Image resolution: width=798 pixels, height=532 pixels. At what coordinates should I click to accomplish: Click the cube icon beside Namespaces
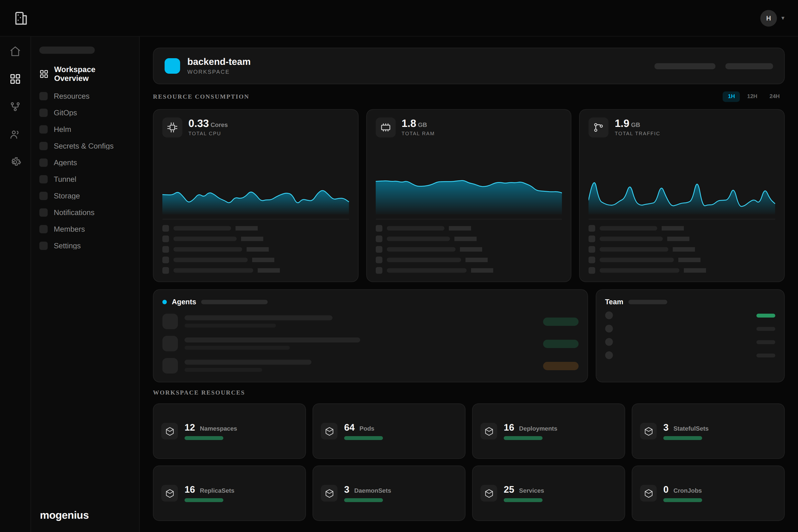170,431
